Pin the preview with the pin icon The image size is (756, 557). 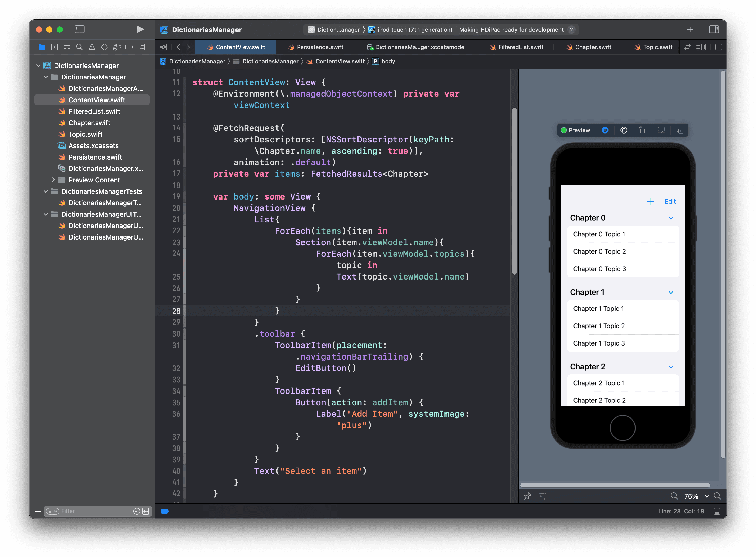pos(528,496)
